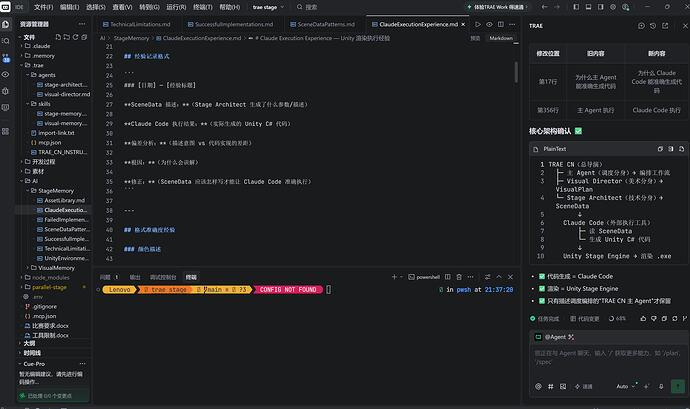This screenshot has width=690, height=409.
Task: Open the search view in the activity bar
Action: point(6,41)
